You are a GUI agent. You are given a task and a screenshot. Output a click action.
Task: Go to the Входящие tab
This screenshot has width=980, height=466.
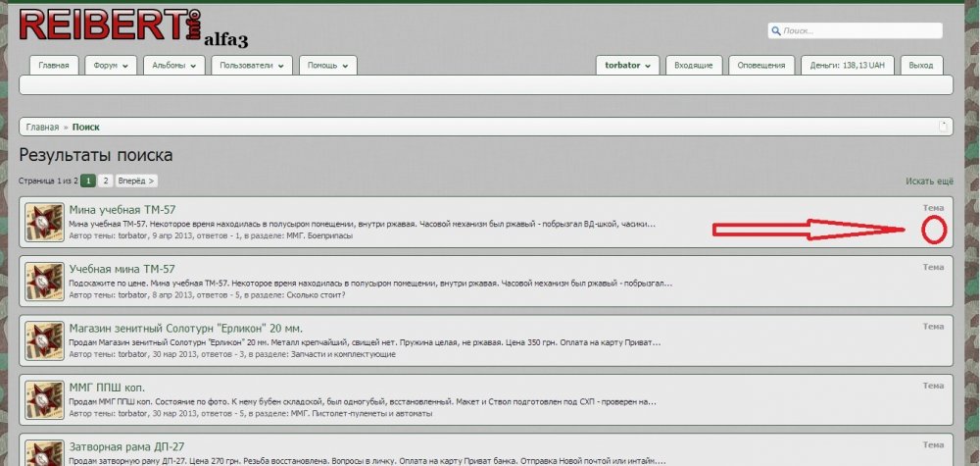pos(695,66)
